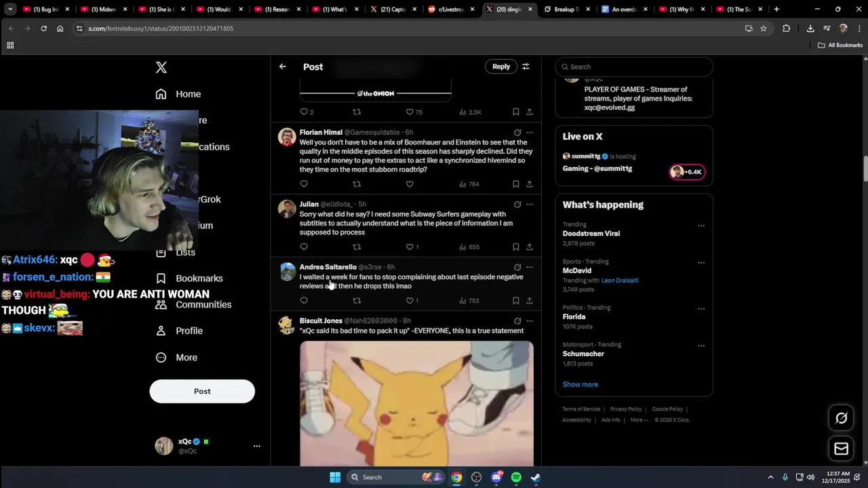The width and height of the screenshot is (868, 488).
Task: Click the page vertical scrollbar
Action: 865,167
